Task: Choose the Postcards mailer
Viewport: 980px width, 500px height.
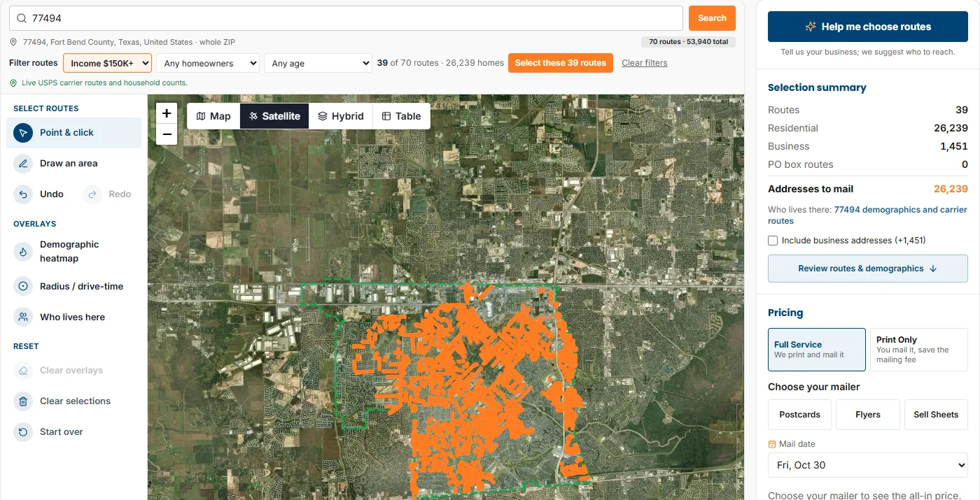Action: [799, 415]
